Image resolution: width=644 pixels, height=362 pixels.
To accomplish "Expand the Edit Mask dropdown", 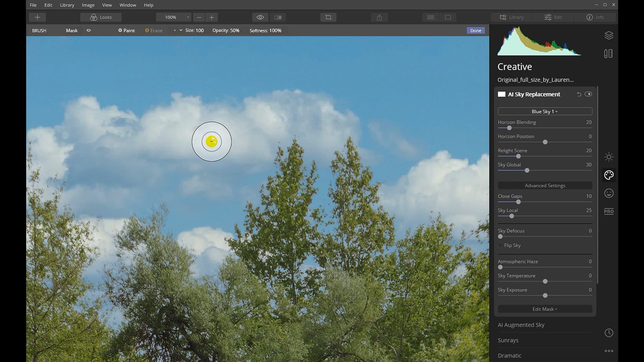I will pos(544,309).
